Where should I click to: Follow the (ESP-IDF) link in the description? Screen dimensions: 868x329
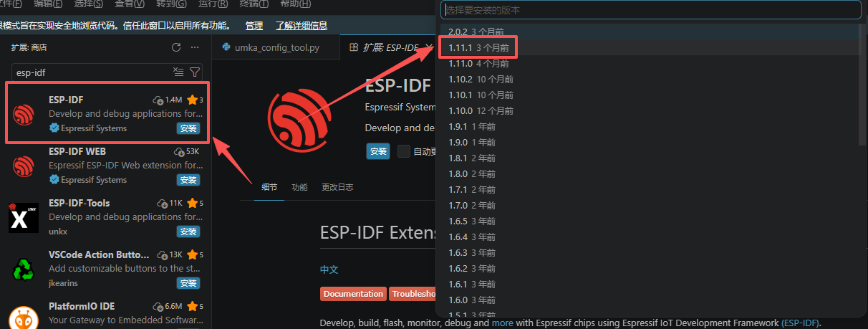tap(801, 323)
